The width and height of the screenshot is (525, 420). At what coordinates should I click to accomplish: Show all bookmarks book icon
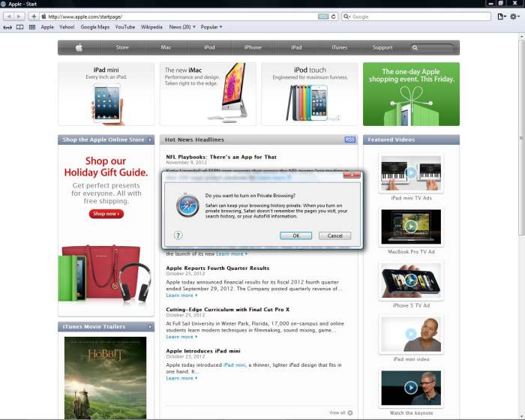19,27
